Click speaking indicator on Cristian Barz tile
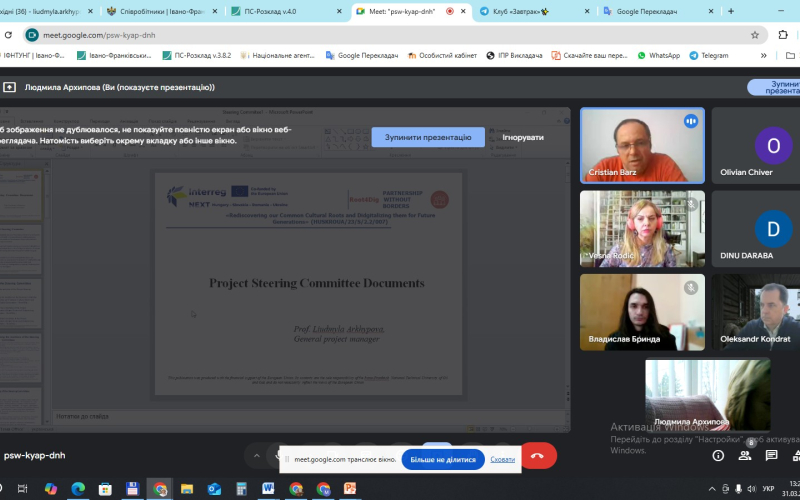 pos(691,121)
